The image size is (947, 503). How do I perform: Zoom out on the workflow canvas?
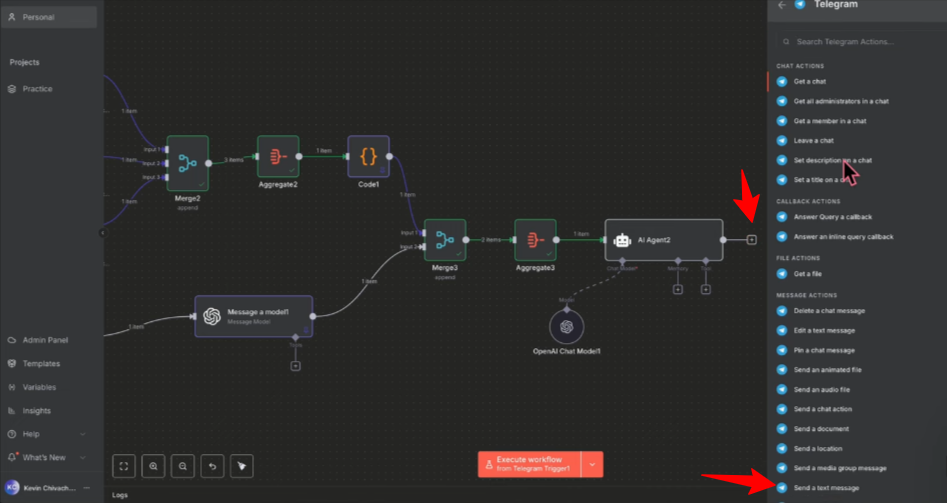[x=182, y=465]
